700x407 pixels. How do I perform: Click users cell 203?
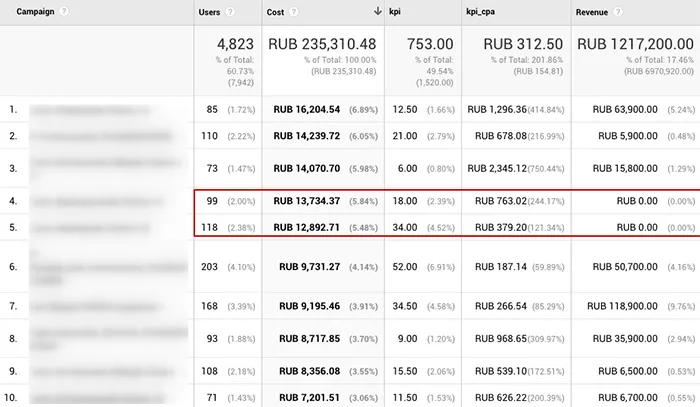(x=209, y=267)
